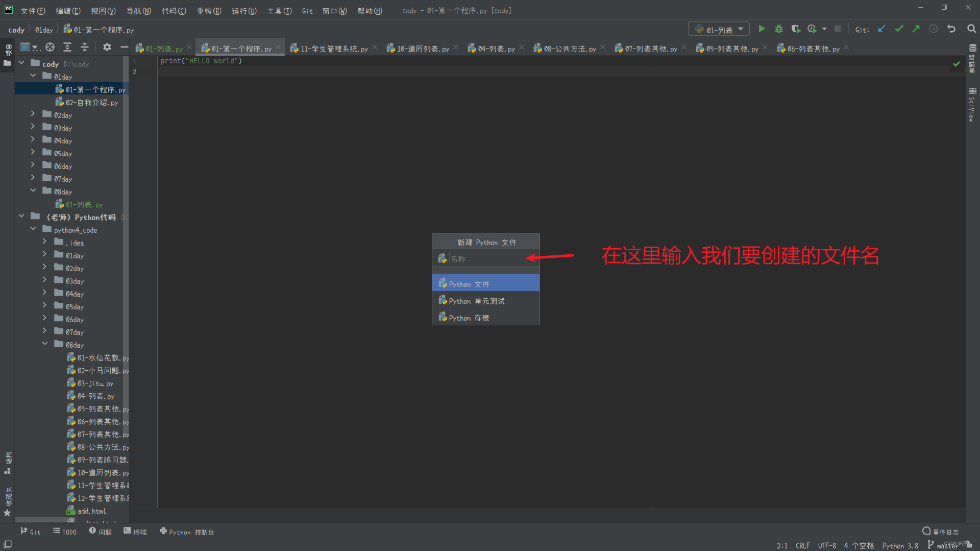Viewport: 980px width, 551px height.
Task: Choose Python 单元测试 in the new file popup
Action: point(486,301)
